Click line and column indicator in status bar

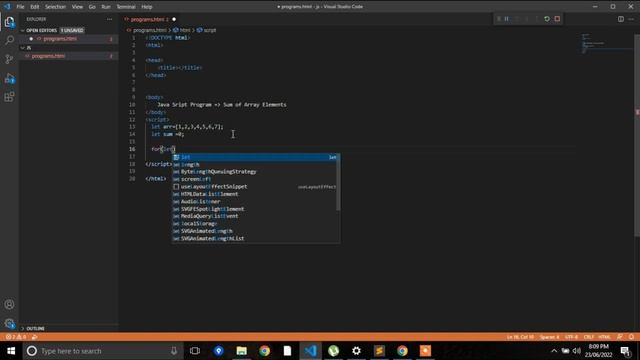(x=520, y=337)
